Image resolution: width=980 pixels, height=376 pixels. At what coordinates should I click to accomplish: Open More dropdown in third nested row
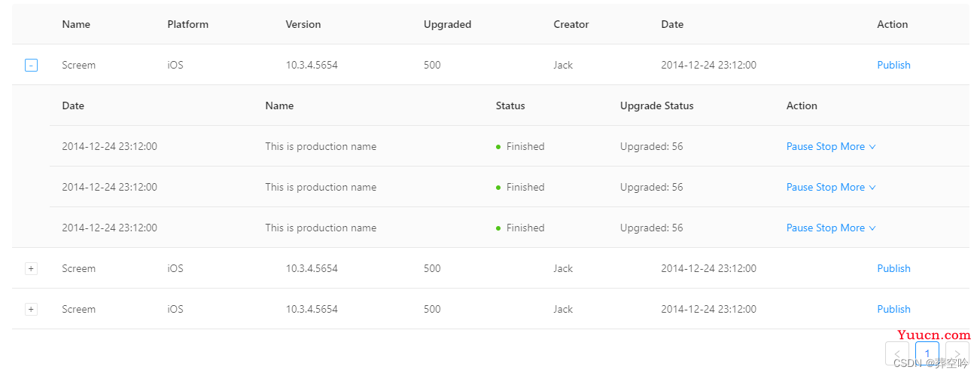(x=858, y=228)
